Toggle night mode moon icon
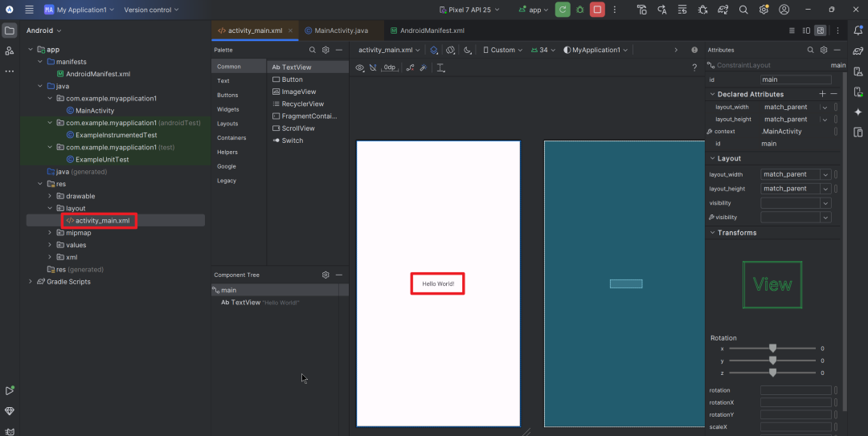Screen dimensions: 868x436 tap(468, 50)
